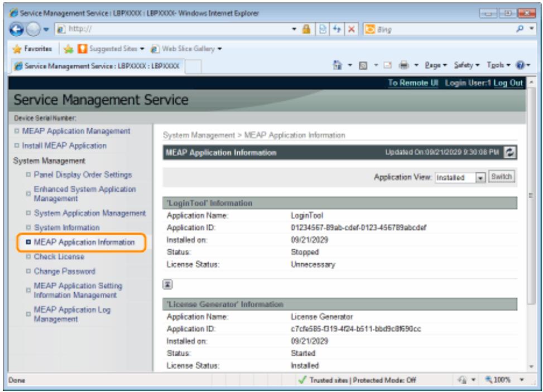
Task: Click the back-to-top arrow icon below LoginTool
Action: [x=167, y=284]
